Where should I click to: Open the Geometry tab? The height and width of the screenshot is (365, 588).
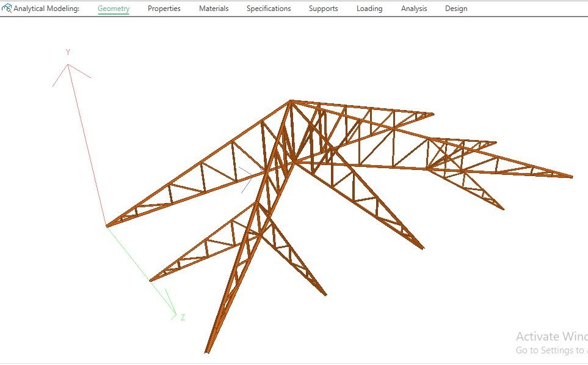[114, 9]
